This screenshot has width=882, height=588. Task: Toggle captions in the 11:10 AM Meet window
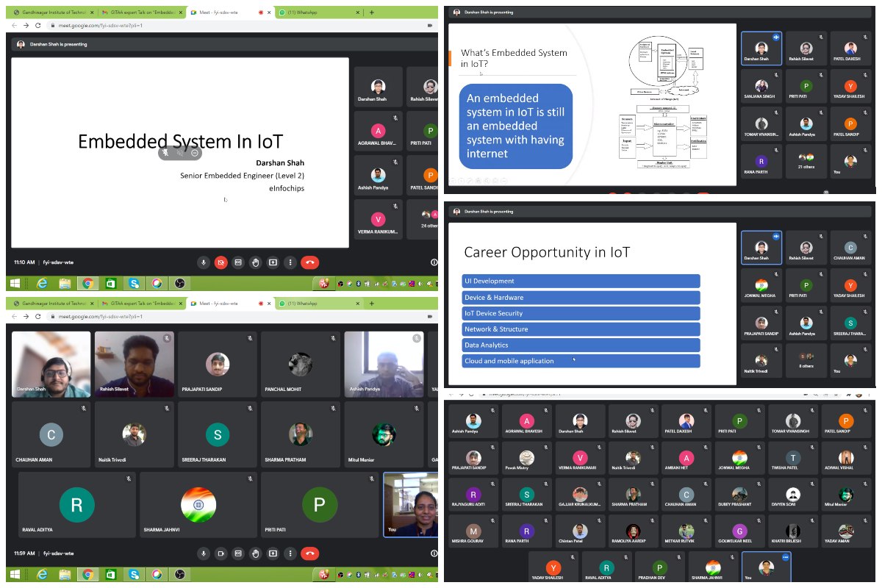pos(238,262)
